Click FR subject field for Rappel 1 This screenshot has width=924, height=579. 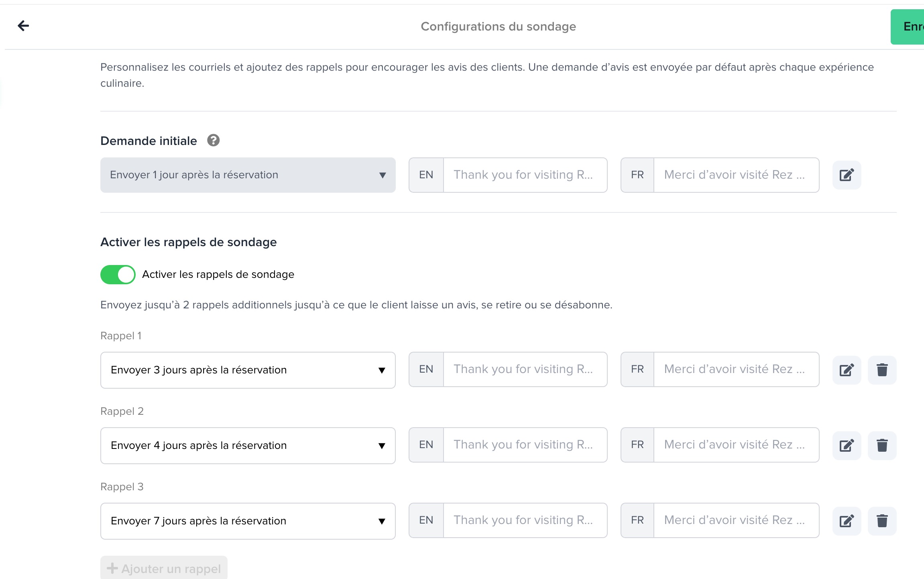736,369
